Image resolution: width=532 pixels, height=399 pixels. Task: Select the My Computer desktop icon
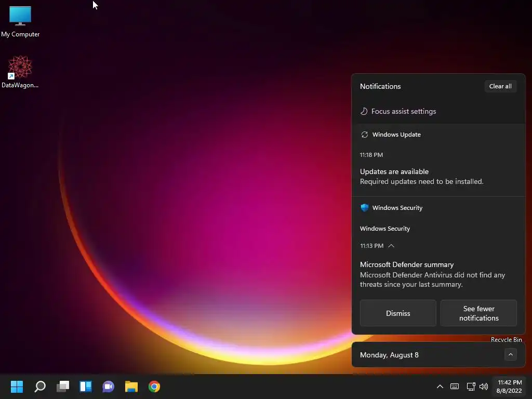click(20, 21)
